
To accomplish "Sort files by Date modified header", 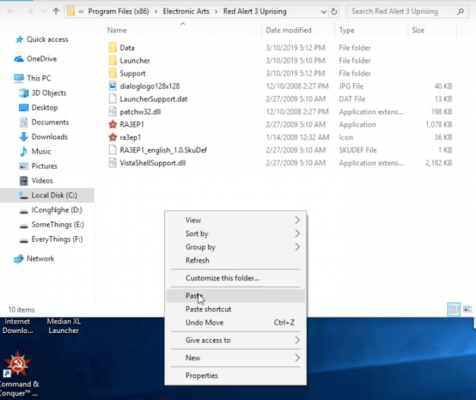I will pos(288,30).
